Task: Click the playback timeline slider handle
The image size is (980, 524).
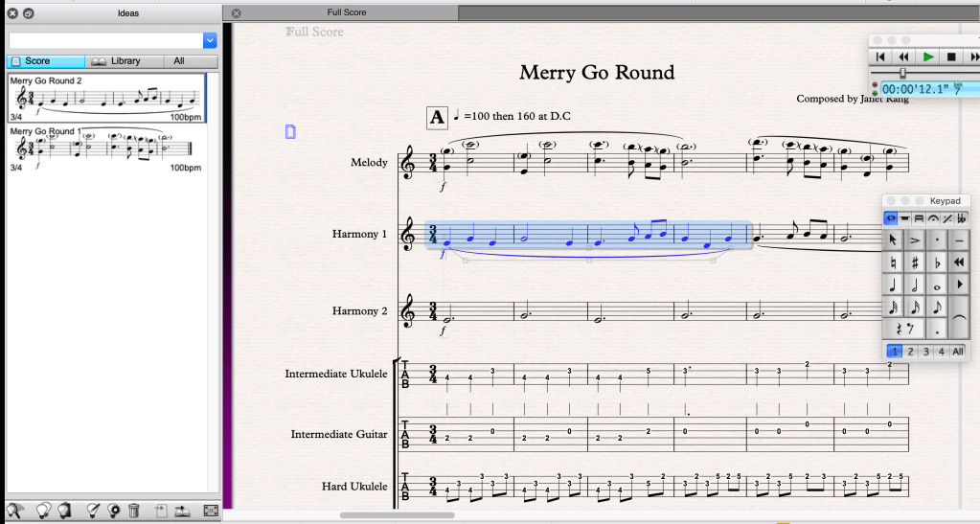Action: pyautogui.click(x=902, y=73)
